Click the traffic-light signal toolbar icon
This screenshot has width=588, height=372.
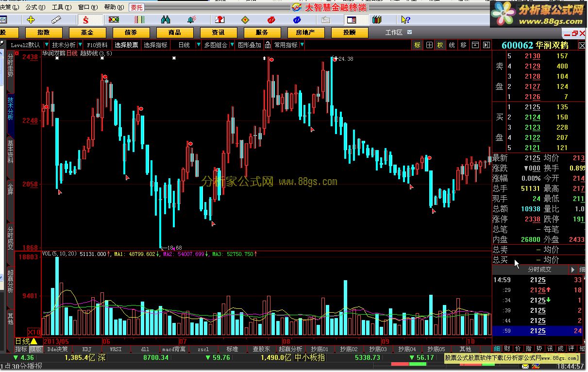[x=114, y=20]
